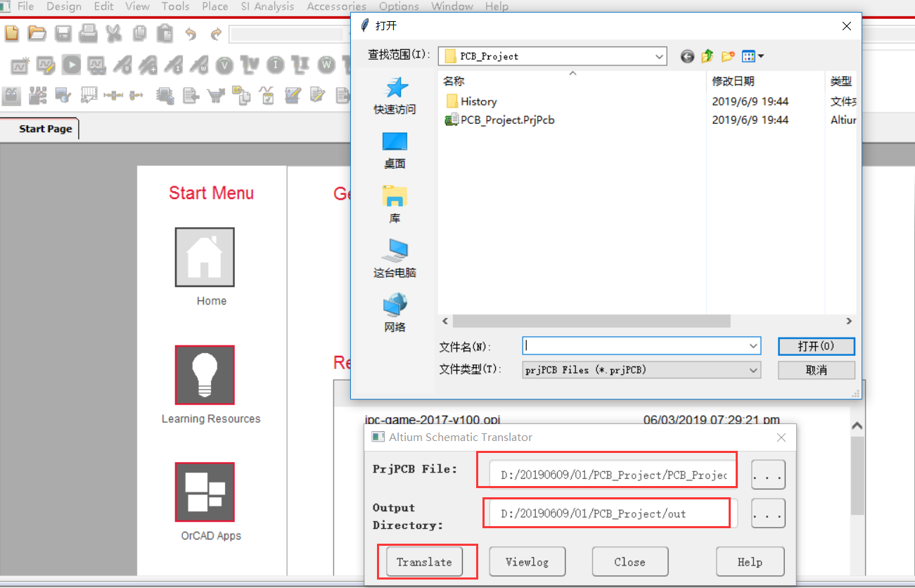The image size is (915, 588).
Task: Open the OrCAD Apps icon
Action: (x=205, y=492)
